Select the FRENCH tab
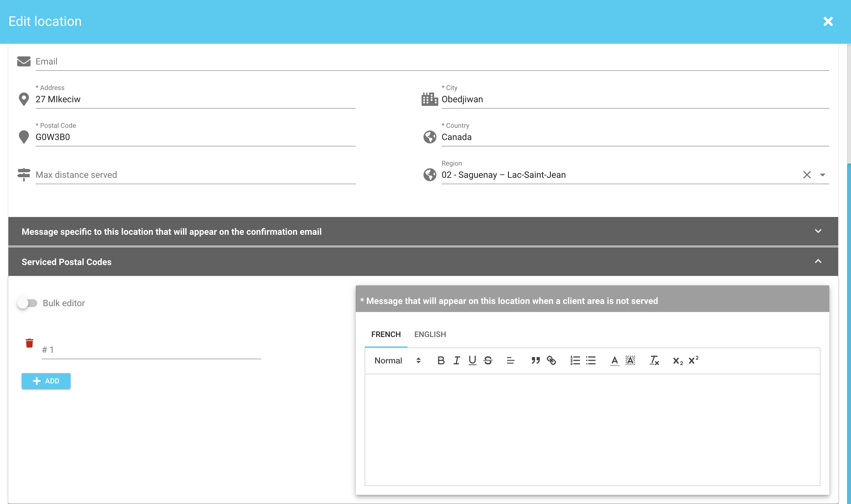The image size is (851, 504). pyautogui.click(x=385, y=334)
